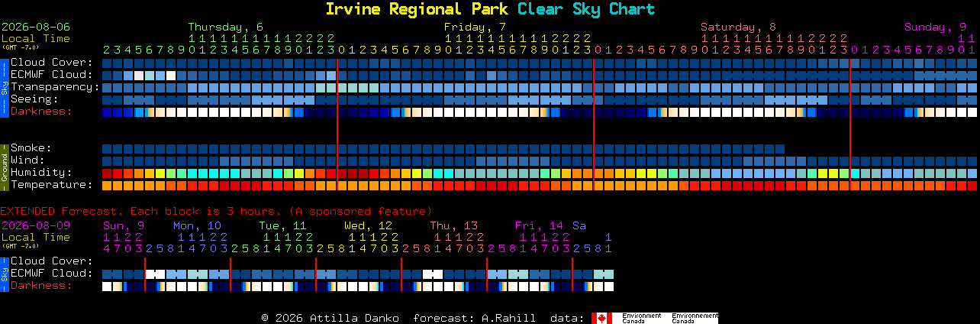Image resolution: width=980 pixels, height=324 pixels.
Task: Click the green 'Ground' vertical sidebar label
Action: click(x=4, y=167)
